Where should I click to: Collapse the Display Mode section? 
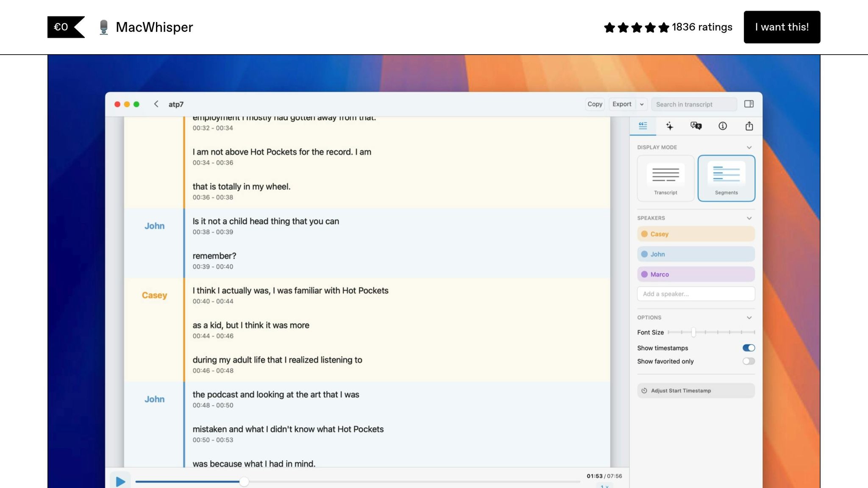749,147
